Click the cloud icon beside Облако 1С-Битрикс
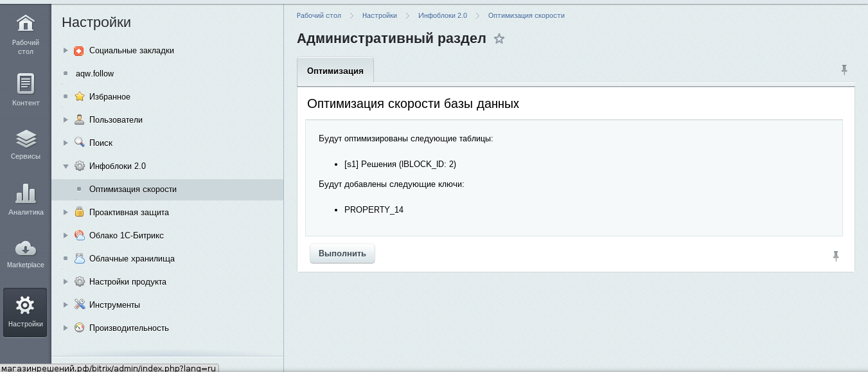The image size is (868, 372). [80, 235]
